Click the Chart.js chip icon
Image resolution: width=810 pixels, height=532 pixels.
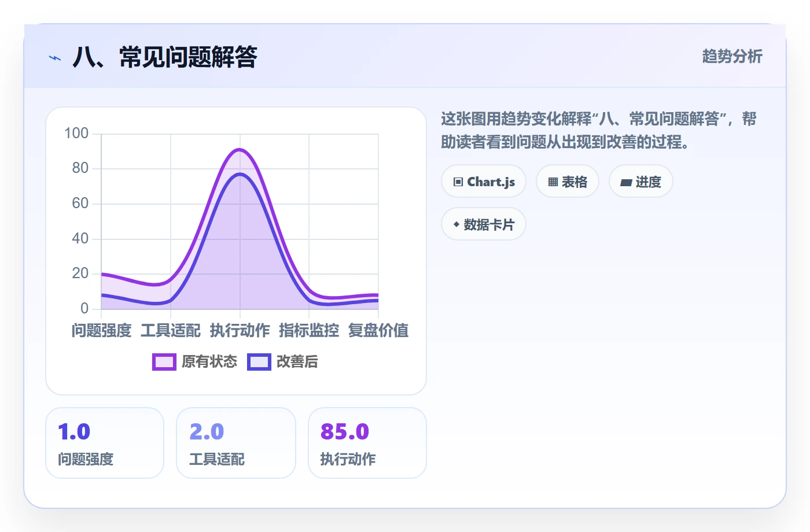(x=458, y=182)
